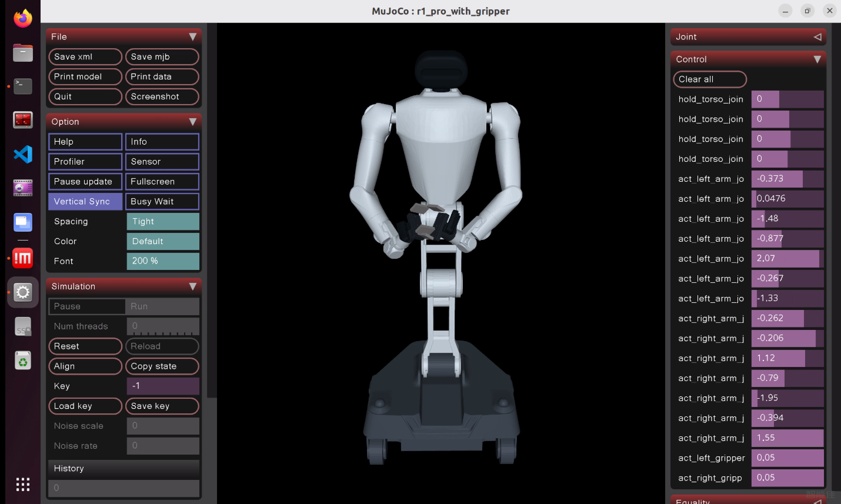
Task: Expand the History section
Action: point(124,468)
